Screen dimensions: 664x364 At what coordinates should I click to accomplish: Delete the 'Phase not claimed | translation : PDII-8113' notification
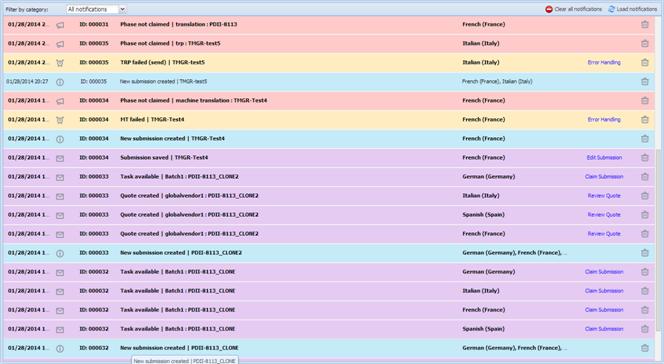[x=645, y=25]
